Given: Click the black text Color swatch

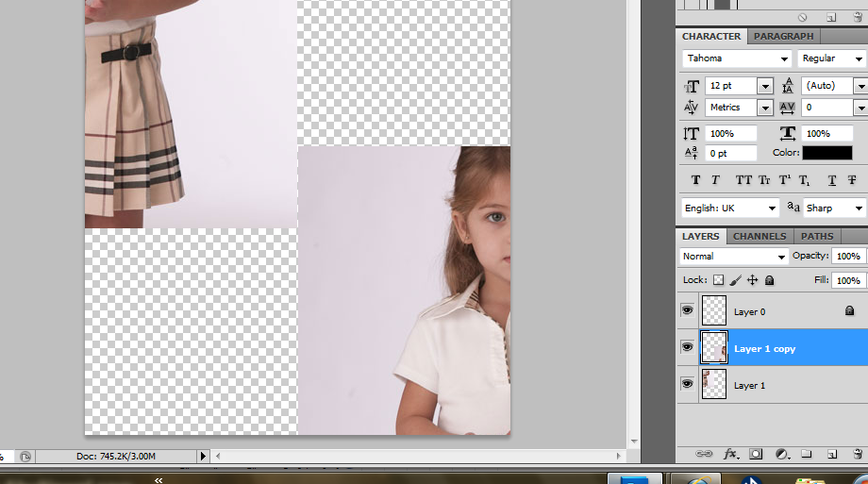Looking at the screenshot, I should click(826, 153).
